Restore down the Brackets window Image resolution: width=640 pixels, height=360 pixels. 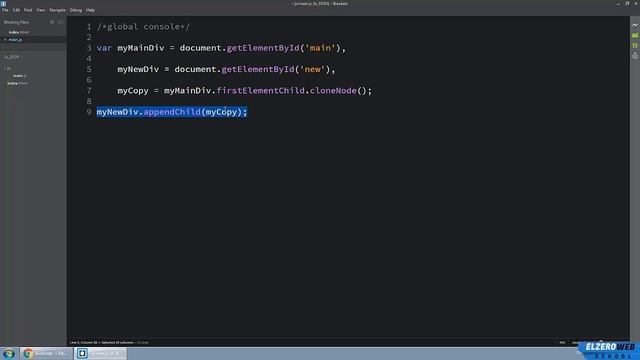(627, 3)
